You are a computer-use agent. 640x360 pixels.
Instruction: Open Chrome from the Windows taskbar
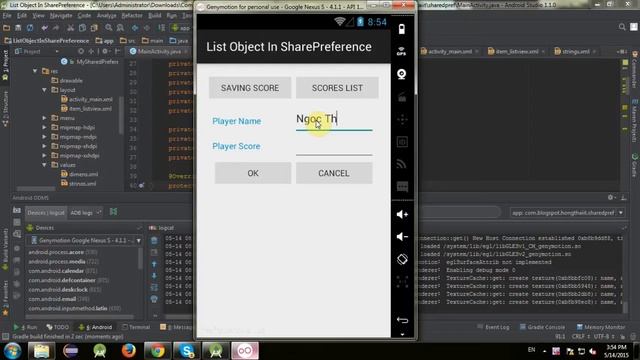158,351
